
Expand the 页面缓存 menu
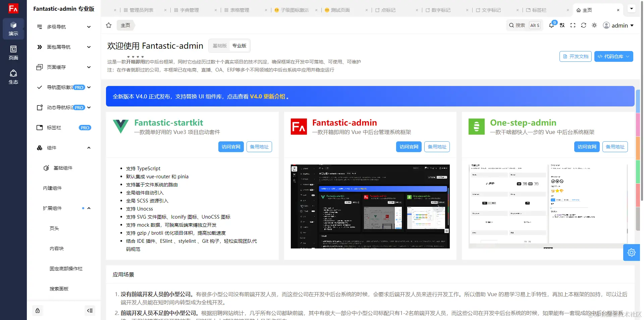pyautogui.click(x=64, y=67)
